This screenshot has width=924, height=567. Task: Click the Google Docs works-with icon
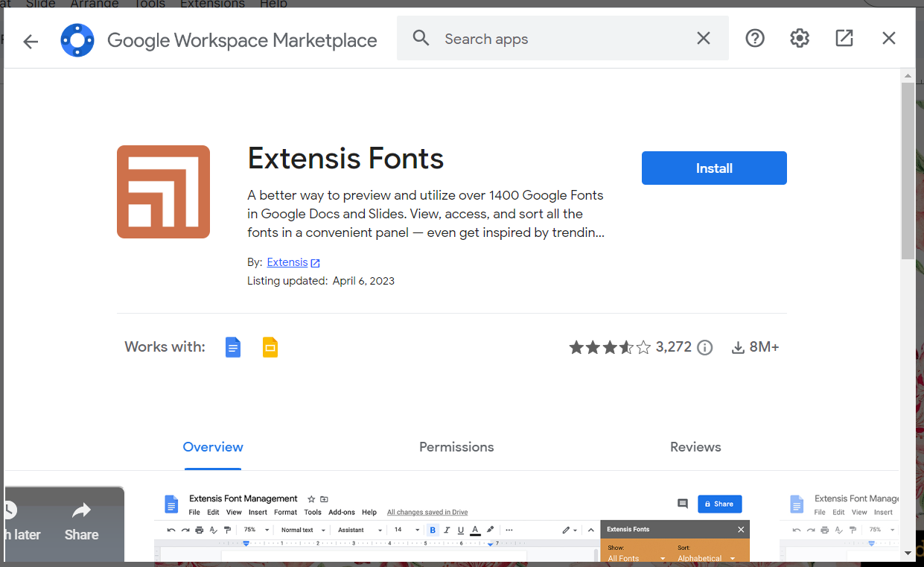point(233,346)
